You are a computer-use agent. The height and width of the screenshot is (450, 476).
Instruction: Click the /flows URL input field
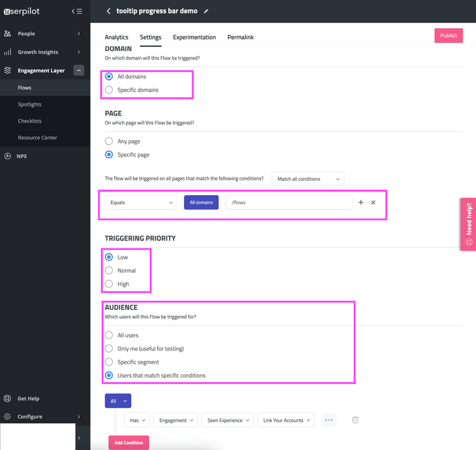[x=289, y=202]
